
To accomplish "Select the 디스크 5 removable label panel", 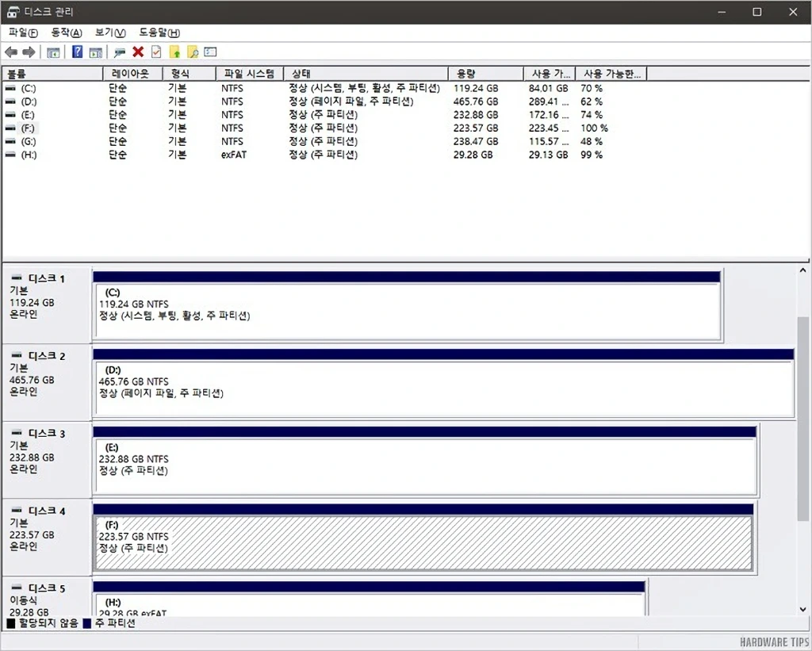I will 47,597.
